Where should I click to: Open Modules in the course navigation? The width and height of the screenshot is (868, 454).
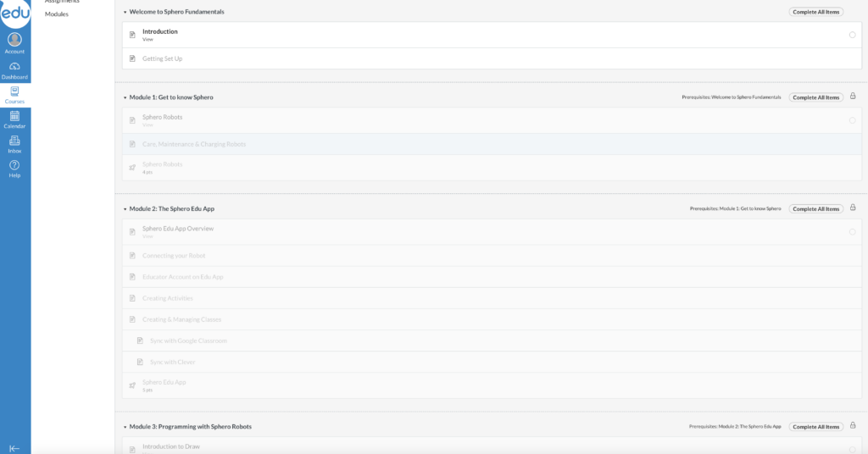click(x=57, y=14)
